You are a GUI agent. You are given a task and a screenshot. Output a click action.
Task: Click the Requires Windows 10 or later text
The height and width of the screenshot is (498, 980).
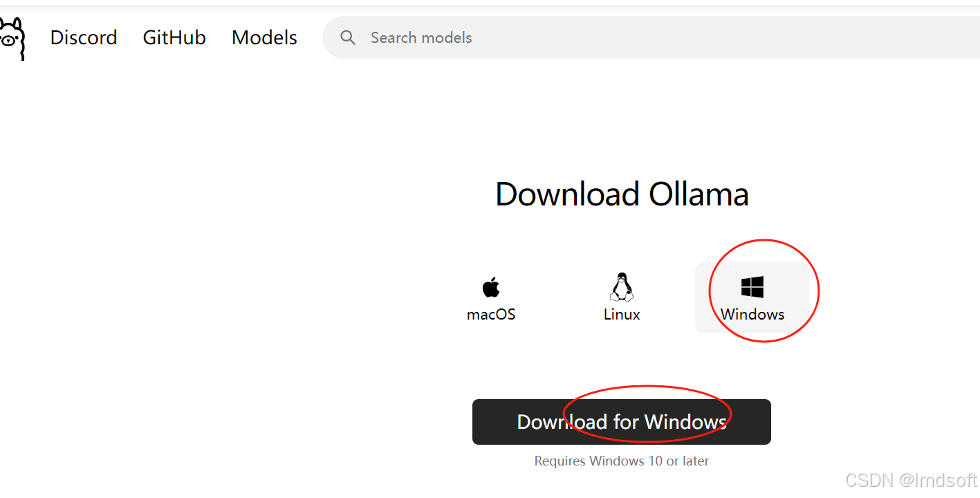(x=622, y=461)
